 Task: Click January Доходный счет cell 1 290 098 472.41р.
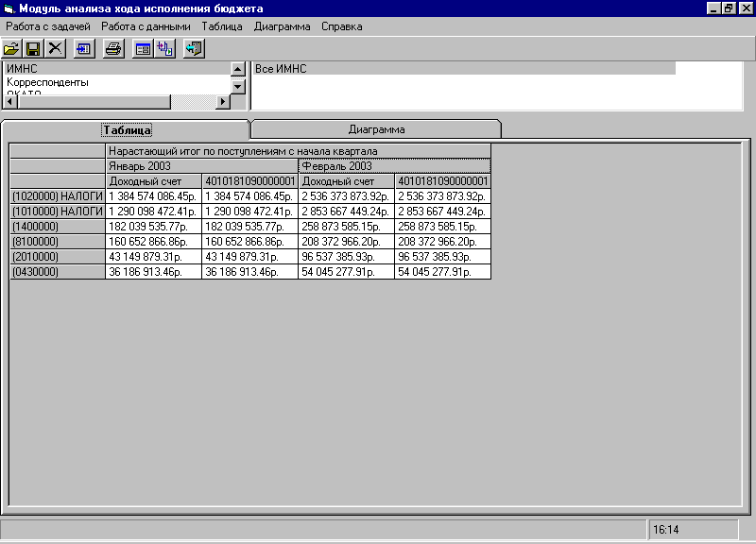pos(153,211)
